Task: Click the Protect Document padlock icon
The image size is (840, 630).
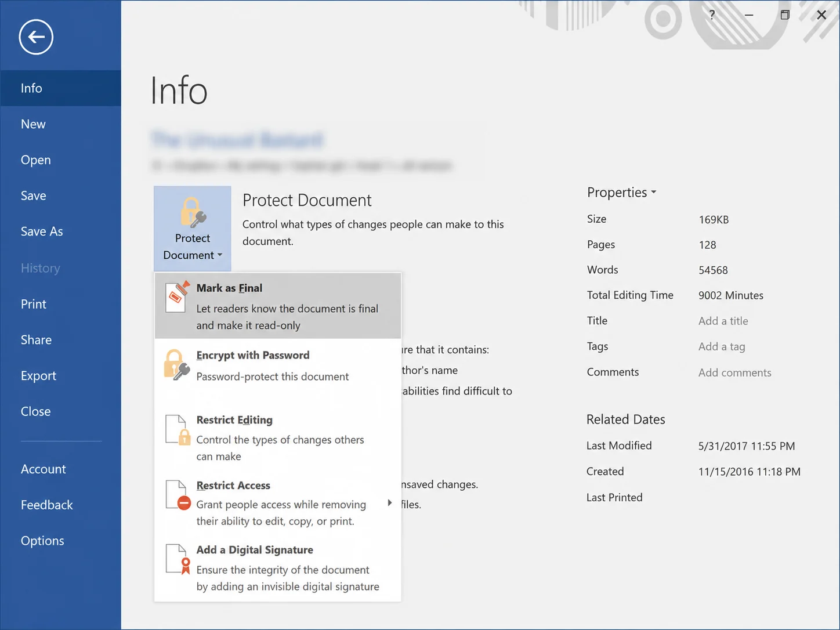Action: 193,212
